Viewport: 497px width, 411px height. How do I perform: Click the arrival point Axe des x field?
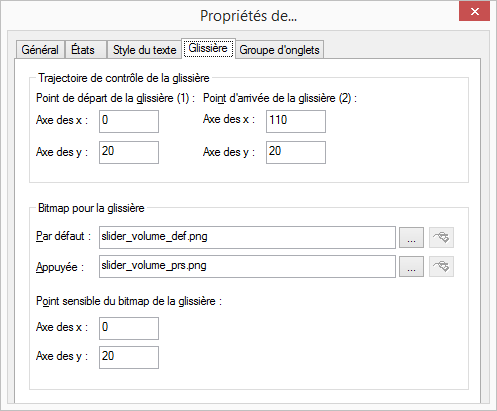pyautogui.click(x=296, y=122)
